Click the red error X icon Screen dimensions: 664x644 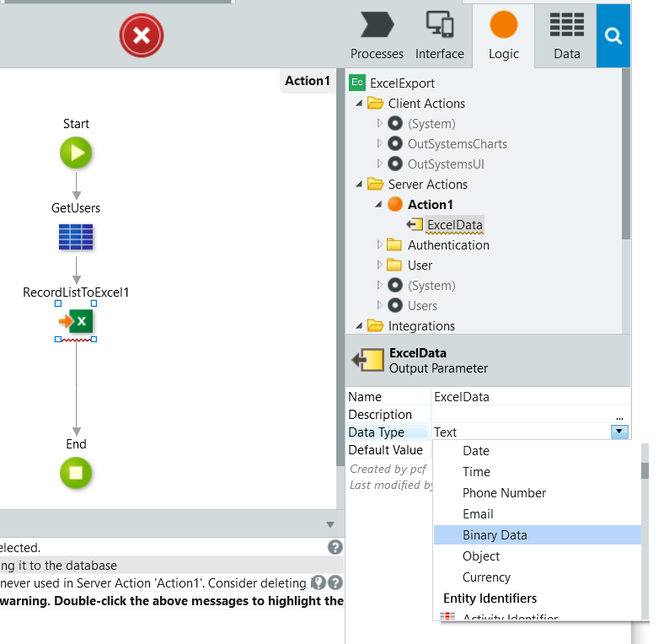(142, 35)
